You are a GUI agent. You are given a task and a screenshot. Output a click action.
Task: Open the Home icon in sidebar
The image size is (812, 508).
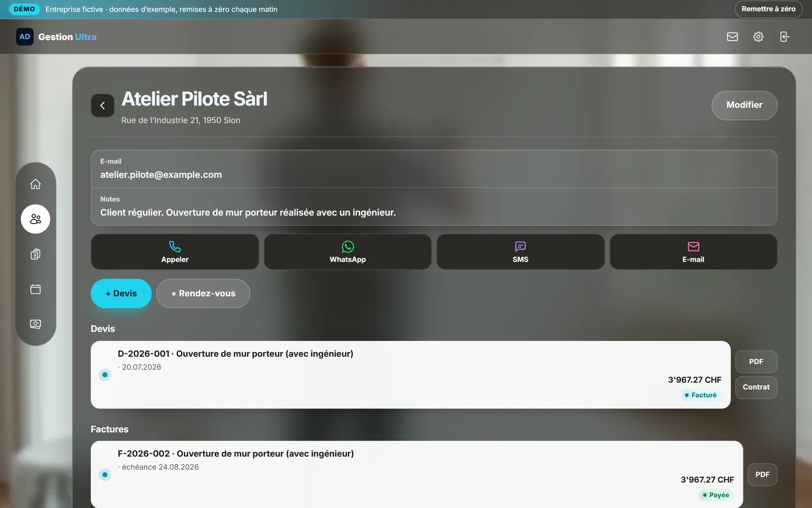point(36,184)
